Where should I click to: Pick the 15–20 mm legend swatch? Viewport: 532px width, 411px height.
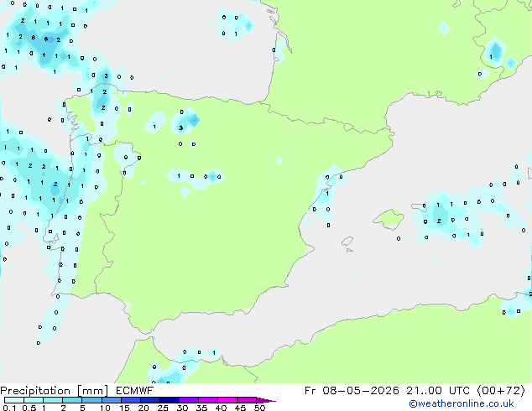(130, 400)
